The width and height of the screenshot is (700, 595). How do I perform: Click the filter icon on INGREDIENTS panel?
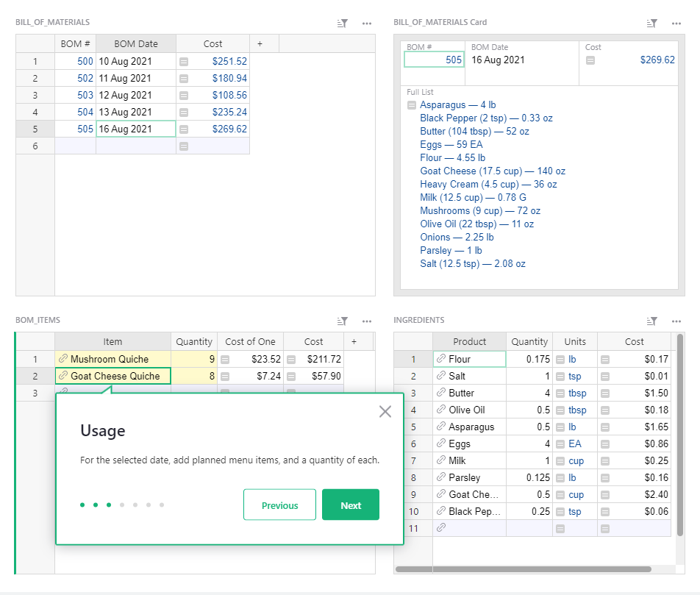(x=651, y=321)
